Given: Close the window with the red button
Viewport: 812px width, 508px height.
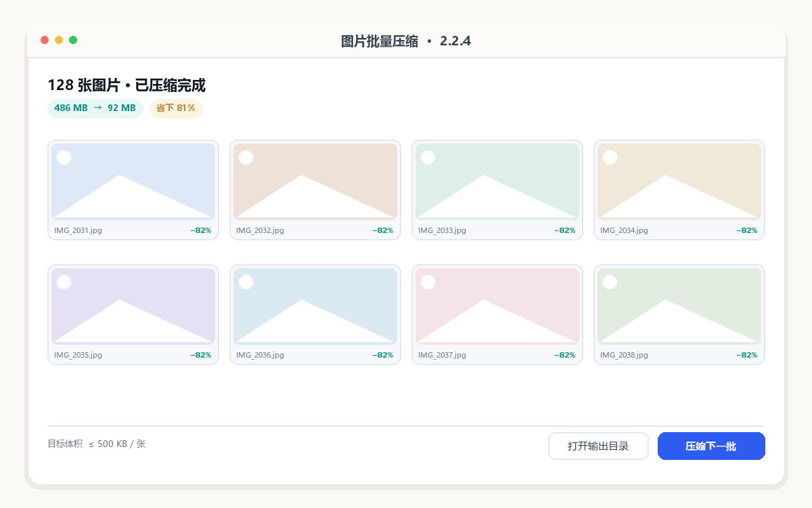Looking at the screenshot, I should (x=45, y=40).
